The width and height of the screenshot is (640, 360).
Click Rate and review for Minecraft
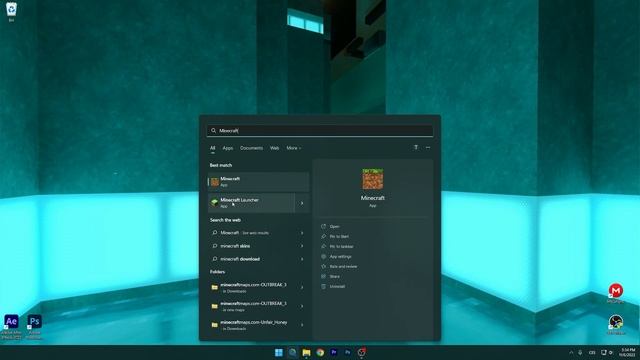pyautogui.click(x=343, y=267)
